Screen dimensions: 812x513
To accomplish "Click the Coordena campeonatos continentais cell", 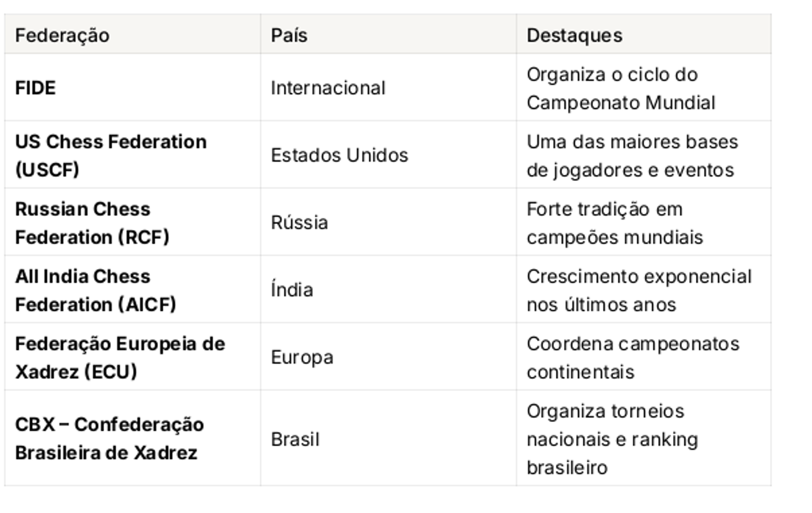I will (644, 357).
